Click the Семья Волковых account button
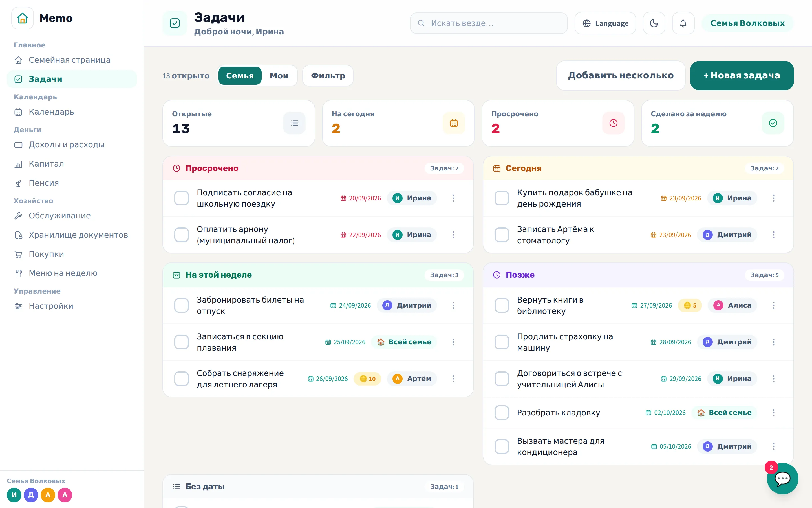This screenshot has width=812, height=508. tap(747, 23)
